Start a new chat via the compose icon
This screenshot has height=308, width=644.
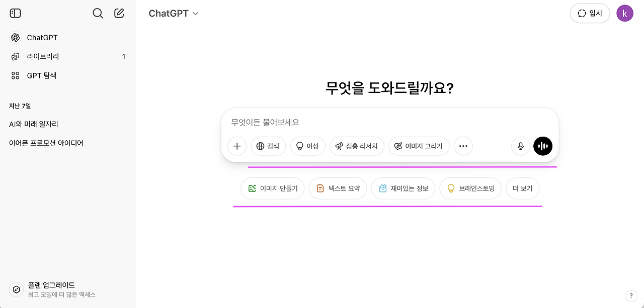[119, 13]
